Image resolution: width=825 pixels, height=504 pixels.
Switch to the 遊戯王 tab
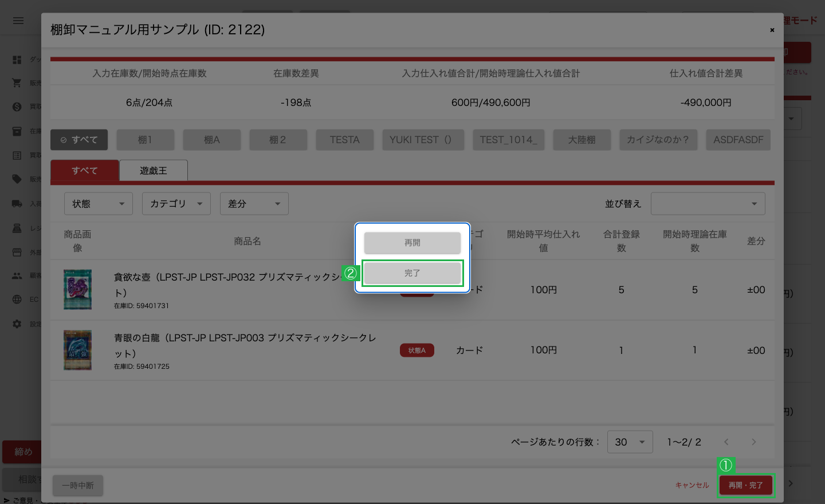[154, 171]
